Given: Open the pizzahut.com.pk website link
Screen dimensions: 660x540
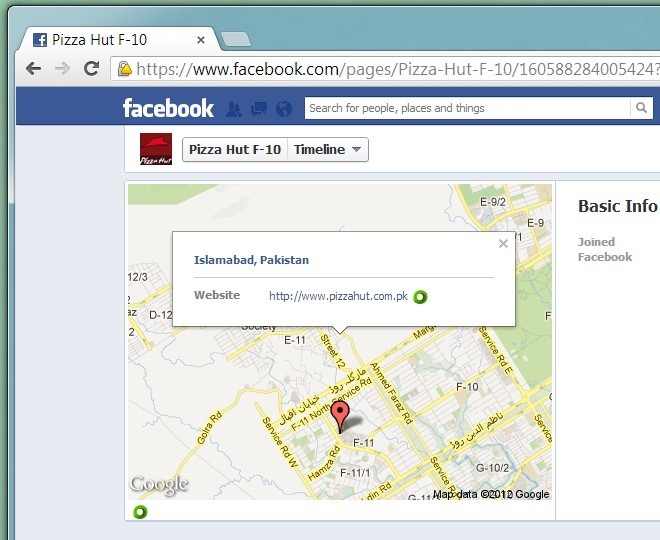Looking at the screenshot, I should 338,296.
